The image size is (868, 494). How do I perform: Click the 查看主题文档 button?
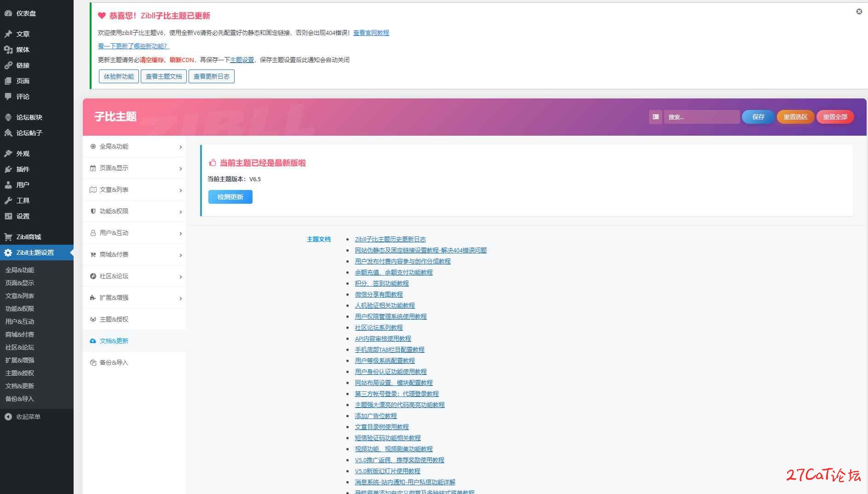pos(164,76)
